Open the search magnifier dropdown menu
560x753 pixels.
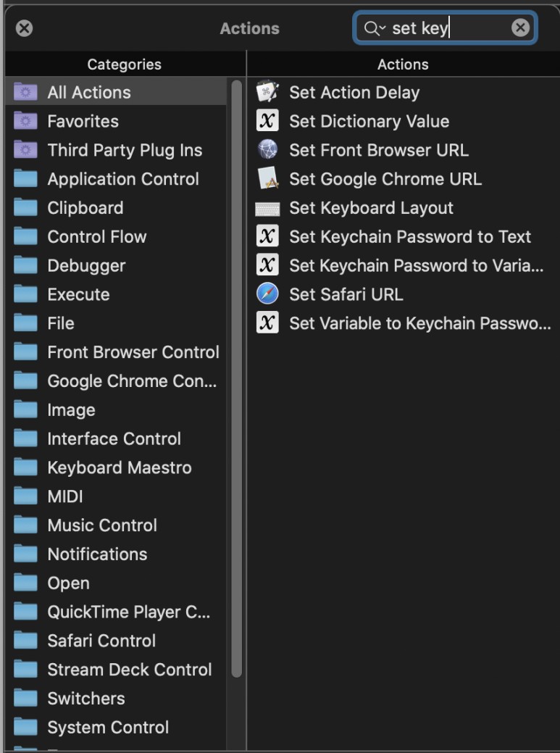click(x=375, y=28)
